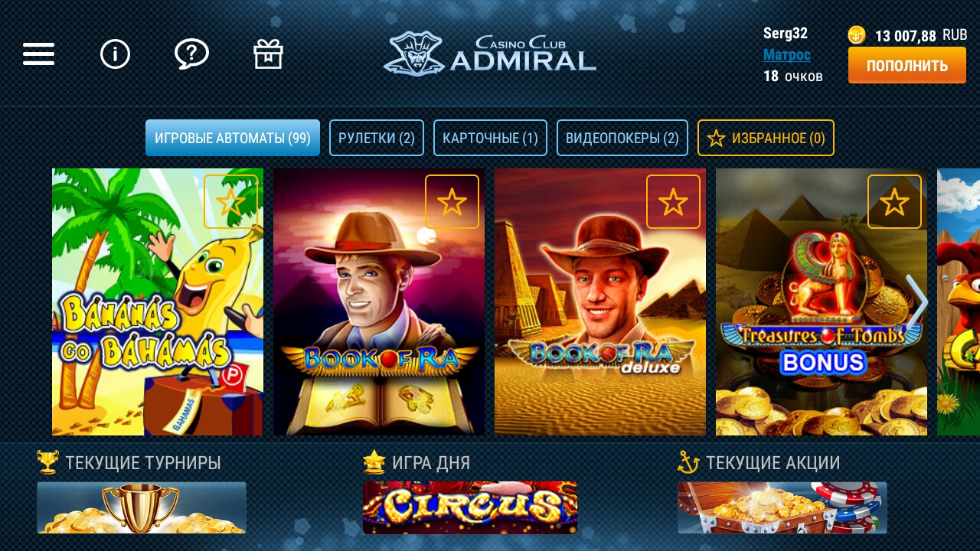Open the Circus game of the day banner
Image resolution: width=980 pixels, height=551 pixels.
tap(470, 507)
